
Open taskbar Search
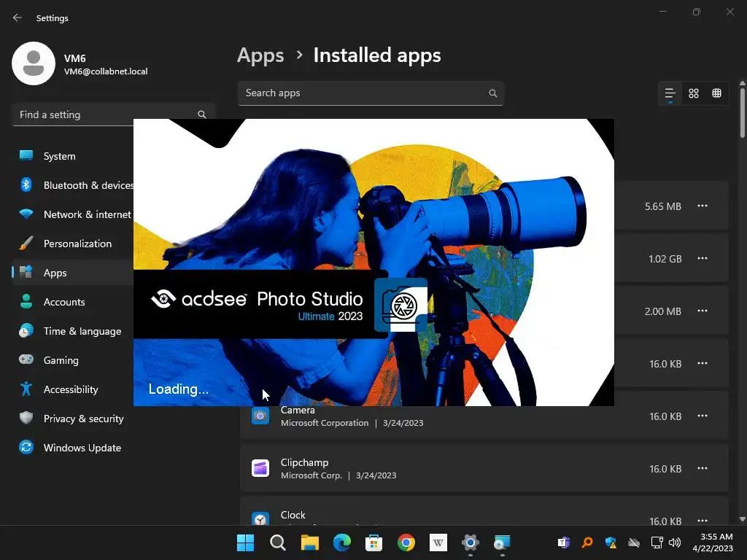[278, 542]
